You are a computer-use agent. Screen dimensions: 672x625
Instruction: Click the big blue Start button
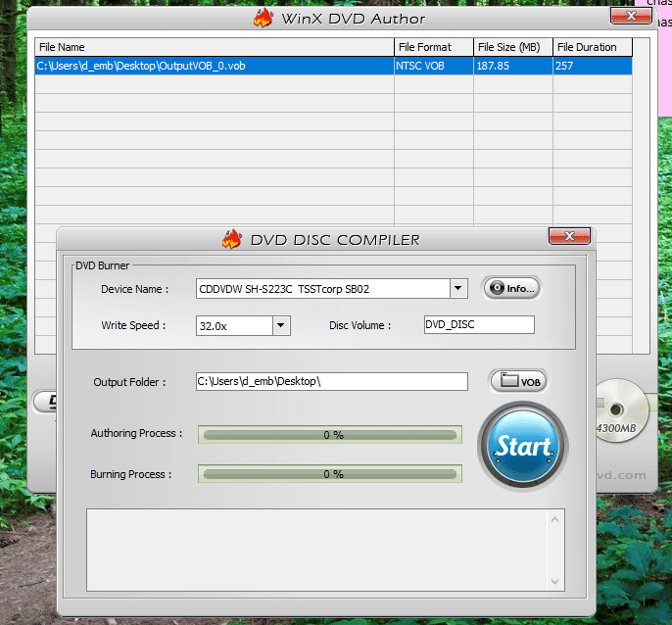coord(523,447)
